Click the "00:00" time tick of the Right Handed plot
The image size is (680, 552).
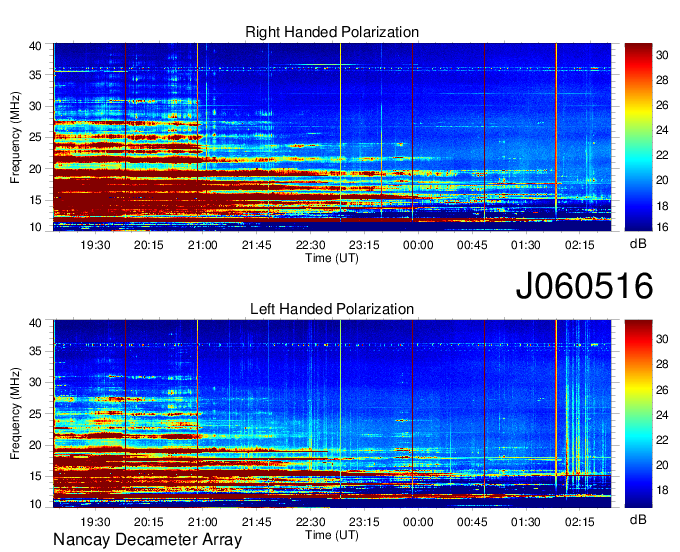coord(418,245)
